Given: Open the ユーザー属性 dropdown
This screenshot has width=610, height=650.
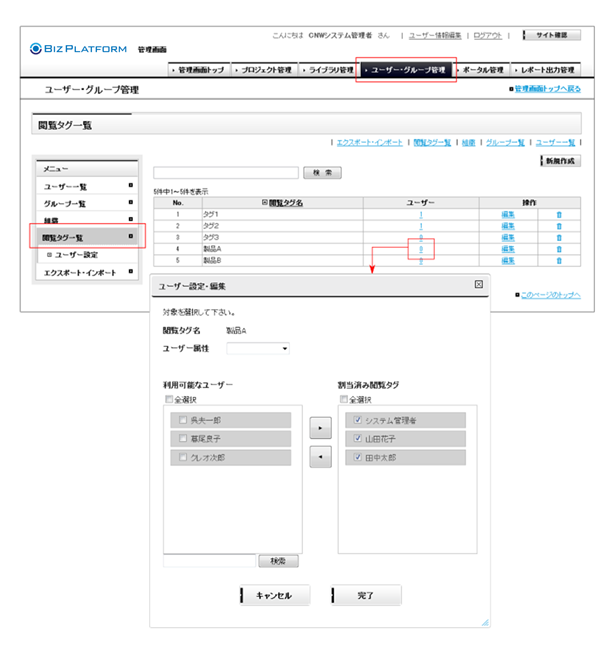Looking at the screenshot, I should (x=258, y=348).
